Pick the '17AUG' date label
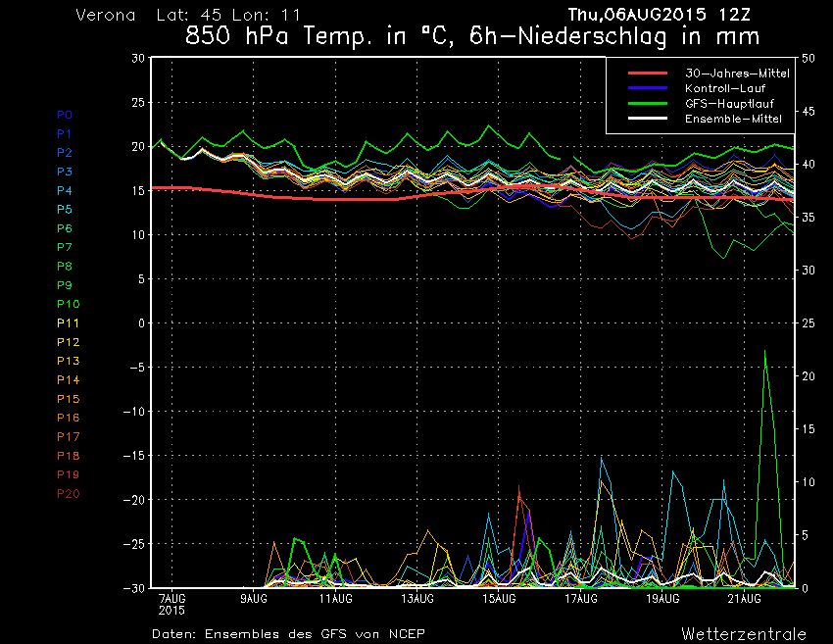The image size is (833, 644). pyautogui.click(x=581, y=599)
